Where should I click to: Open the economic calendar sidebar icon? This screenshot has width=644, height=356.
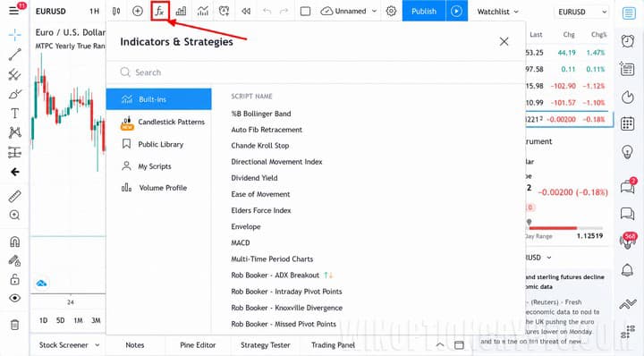tap(628, 123)
